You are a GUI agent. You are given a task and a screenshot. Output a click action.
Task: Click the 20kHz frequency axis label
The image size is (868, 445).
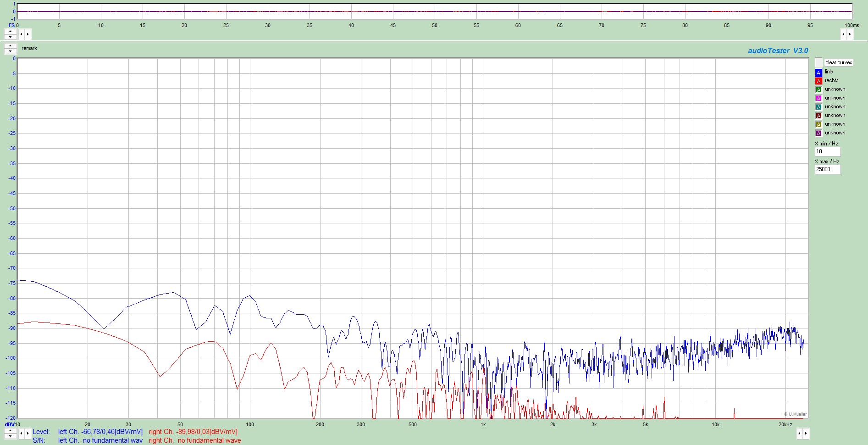pos(785,424)
